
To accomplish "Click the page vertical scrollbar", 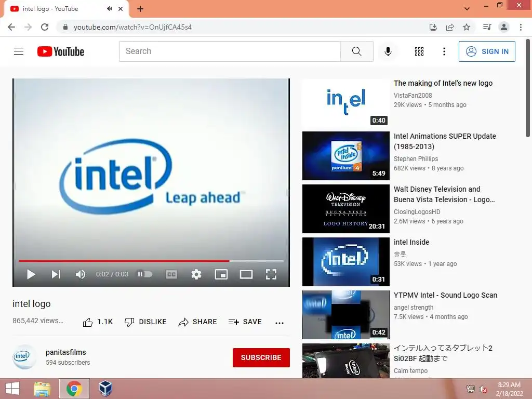I will coord(528,88).
